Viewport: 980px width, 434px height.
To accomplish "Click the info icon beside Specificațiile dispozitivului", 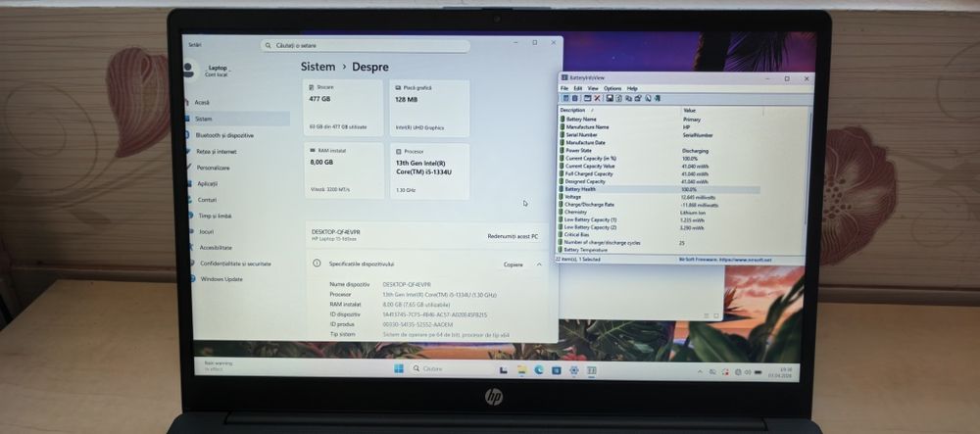I will (317, 264).
